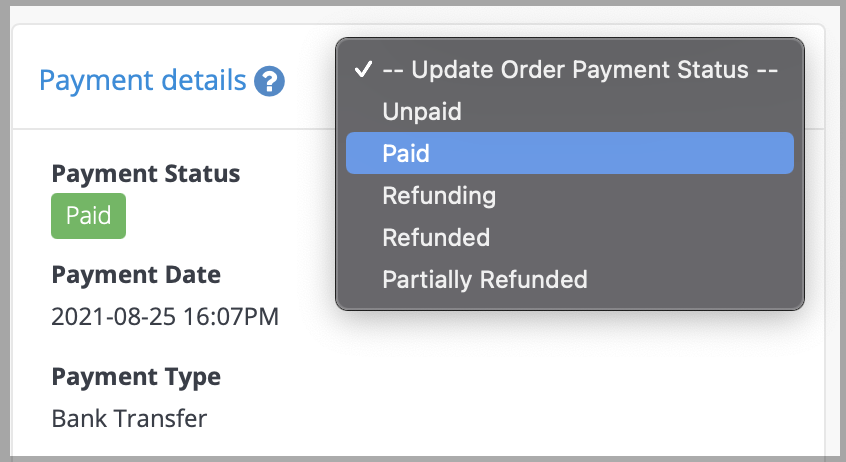Click the 2021-08-25 date text

point(114,316)
